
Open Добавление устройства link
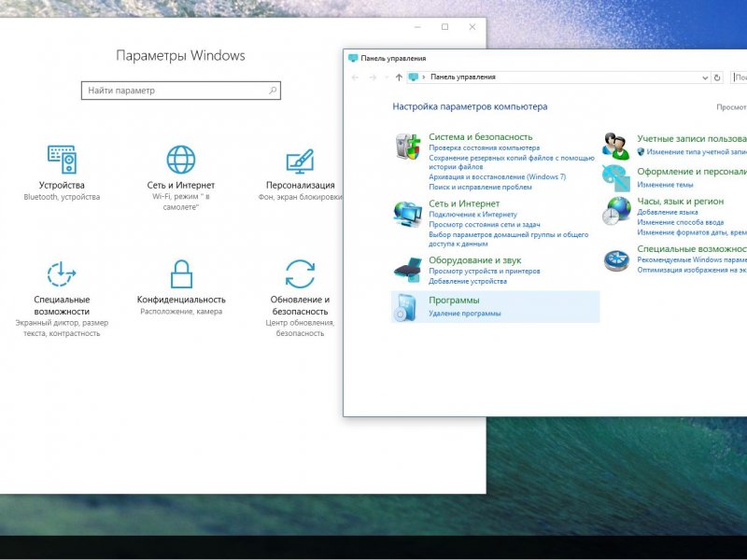coord(468,282)
